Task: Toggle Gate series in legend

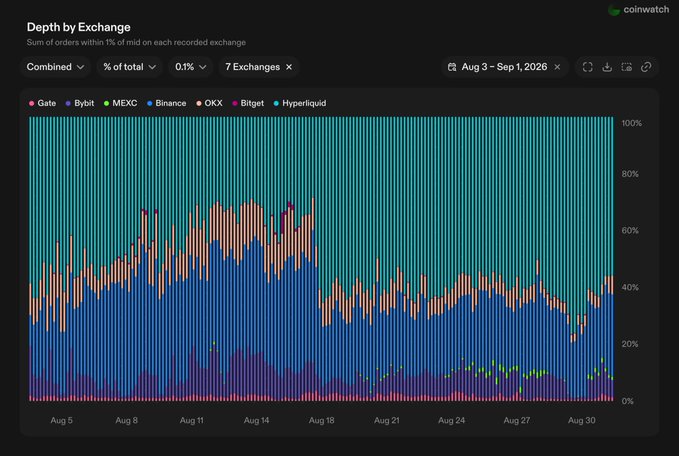Action: tap(42, 103)
